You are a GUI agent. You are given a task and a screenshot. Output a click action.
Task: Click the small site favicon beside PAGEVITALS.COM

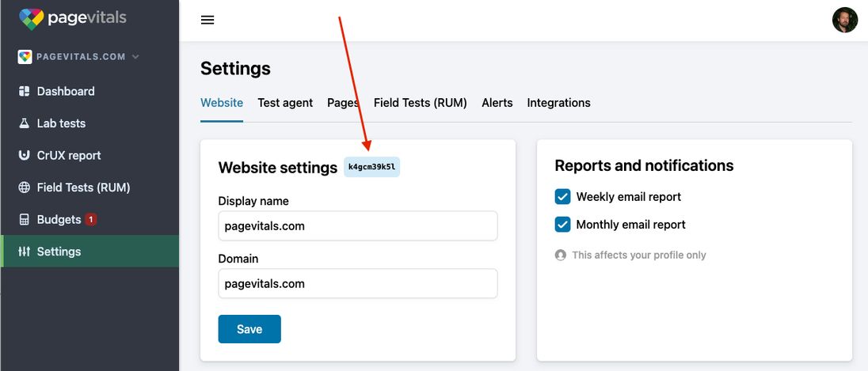25,56
